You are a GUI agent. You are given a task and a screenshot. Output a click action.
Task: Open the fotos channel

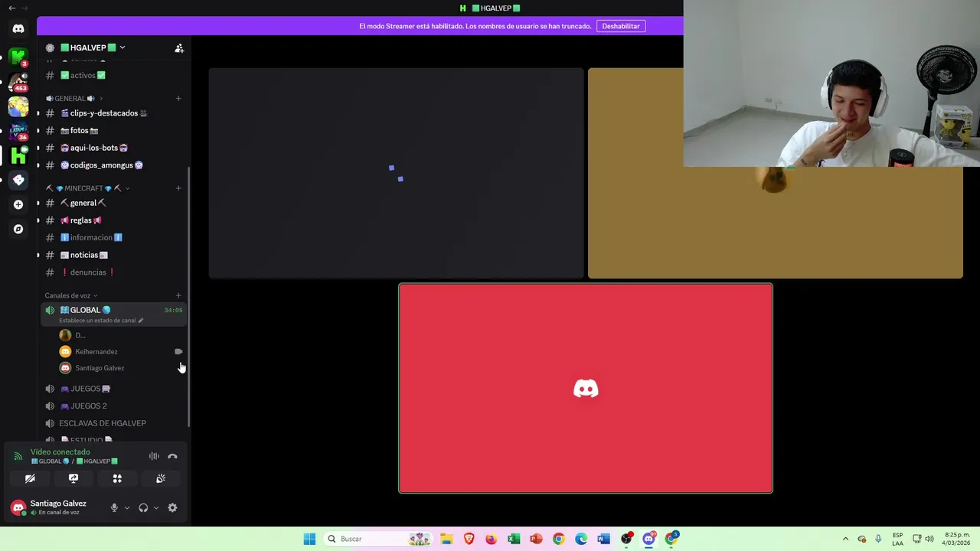(x=113, y=131)
